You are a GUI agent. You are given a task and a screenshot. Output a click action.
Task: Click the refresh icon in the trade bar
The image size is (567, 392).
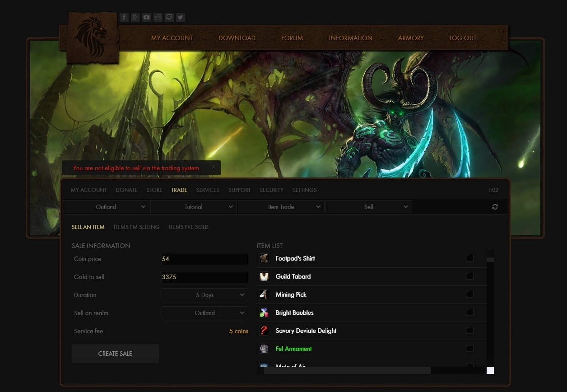click(495, 207)
